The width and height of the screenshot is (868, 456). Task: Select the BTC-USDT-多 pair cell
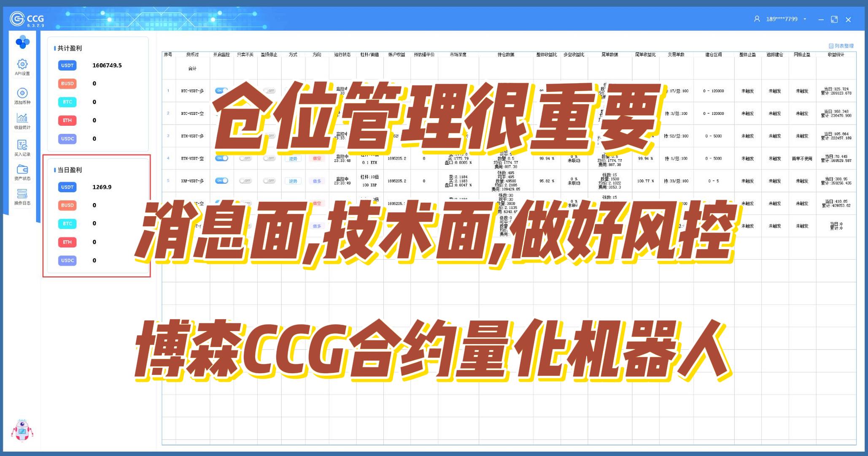tap(192, 91)
